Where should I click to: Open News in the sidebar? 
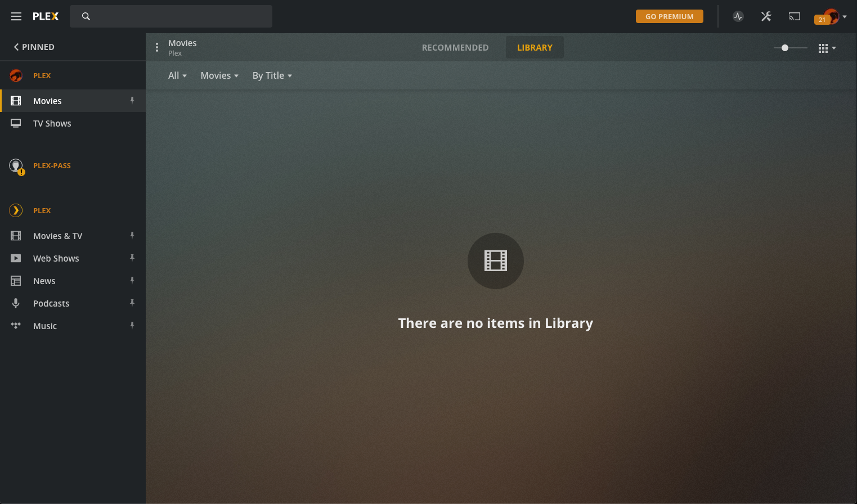tap(44, 281)
